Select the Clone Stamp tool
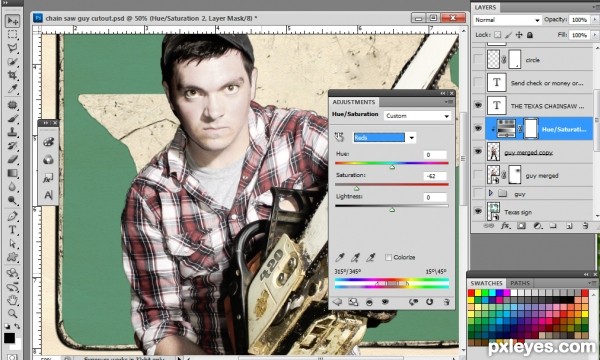The image size is (600, 360). coord(12,132)
